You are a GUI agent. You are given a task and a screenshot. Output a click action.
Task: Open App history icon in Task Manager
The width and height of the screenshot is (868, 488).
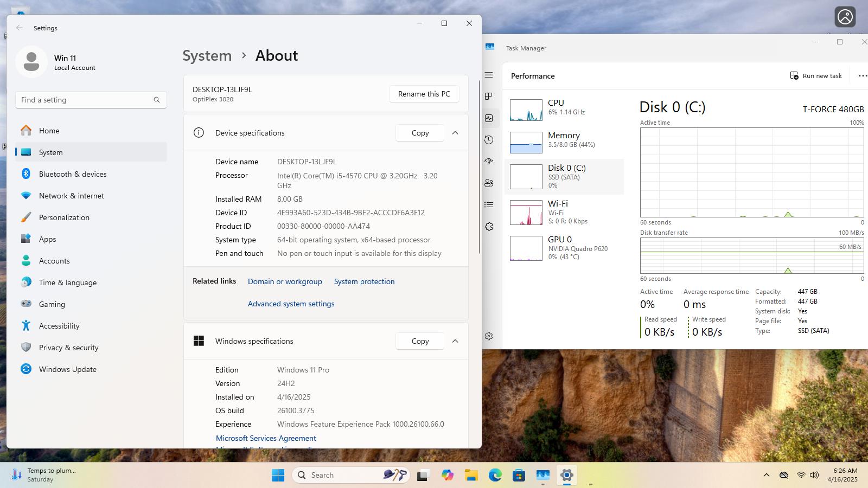[x=489, y=140]
